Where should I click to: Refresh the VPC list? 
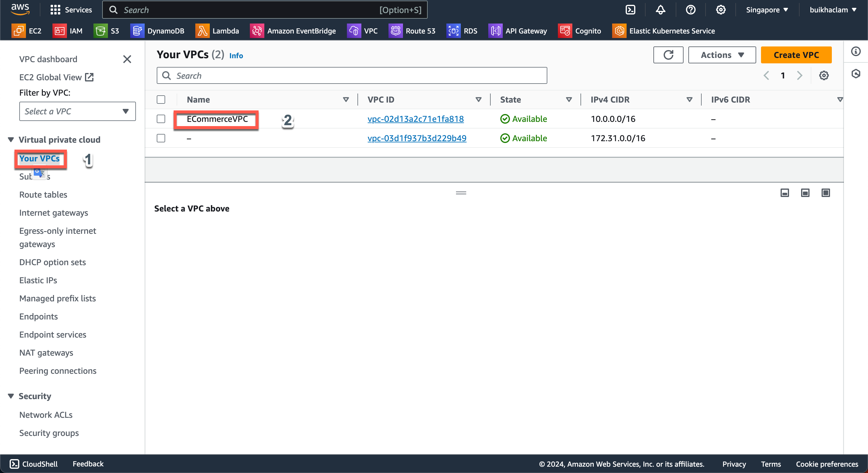pyautogui.click(x=668, y=55)
